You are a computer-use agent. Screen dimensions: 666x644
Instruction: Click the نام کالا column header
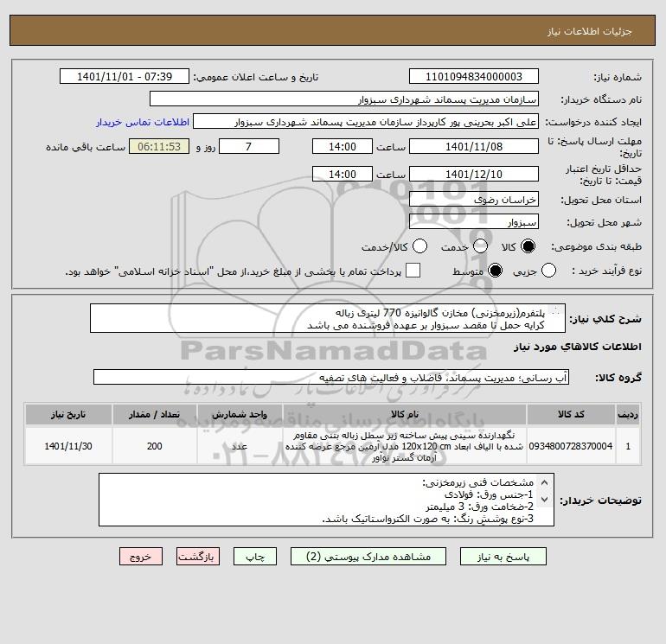(x=405, y=414)
